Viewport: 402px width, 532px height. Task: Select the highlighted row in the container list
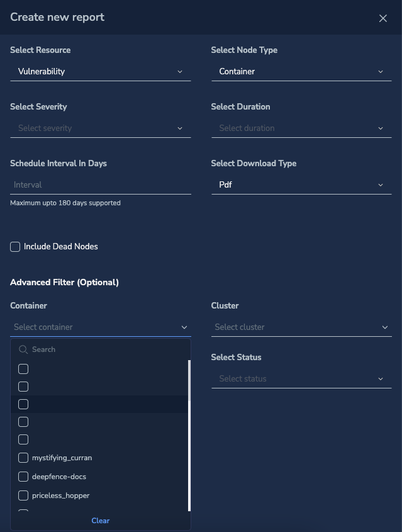click(x=94, y=404)
